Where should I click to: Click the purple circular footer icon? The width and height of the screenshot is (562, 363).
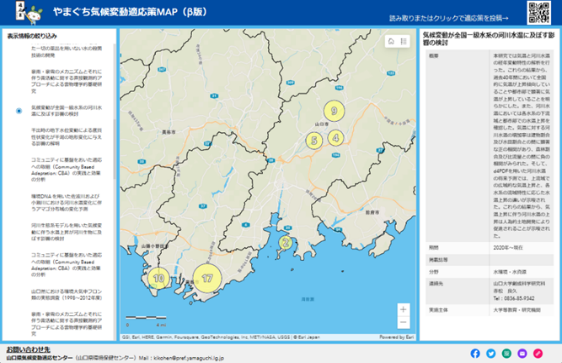pyautogui.click(x=522, y=353)
